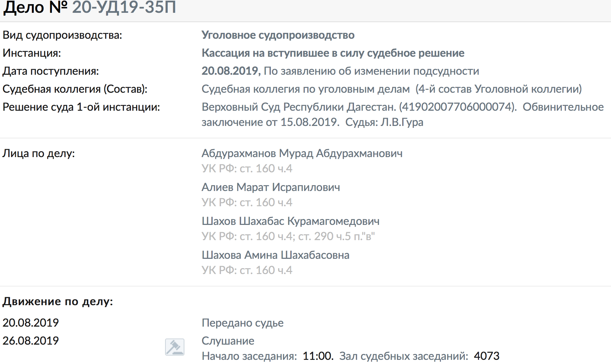The height and width of the screenshot is (364, 611).
Task: Select 'Уголовное судопроизводство' value
Action: (x=278, y=35)
